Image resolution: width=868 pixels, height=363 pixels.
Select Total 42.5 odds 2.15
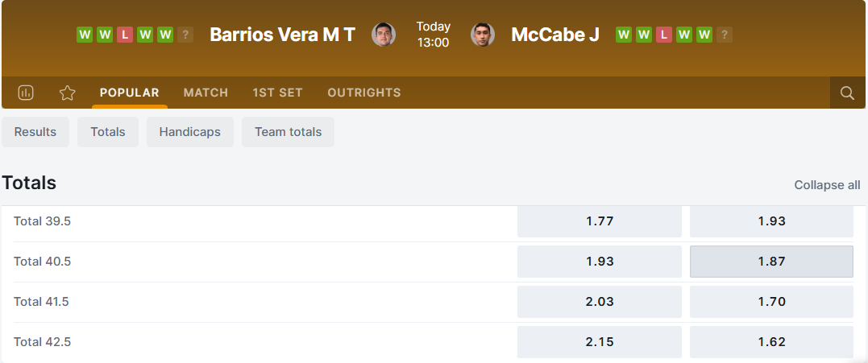coord(599,342)
